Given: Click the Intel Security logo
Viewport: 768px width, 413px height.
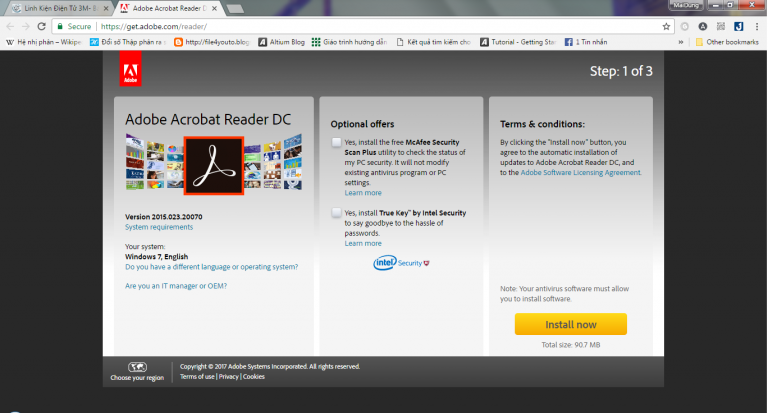Looking at the screenshot, I should pyautogui.click(x=402, y=263).
